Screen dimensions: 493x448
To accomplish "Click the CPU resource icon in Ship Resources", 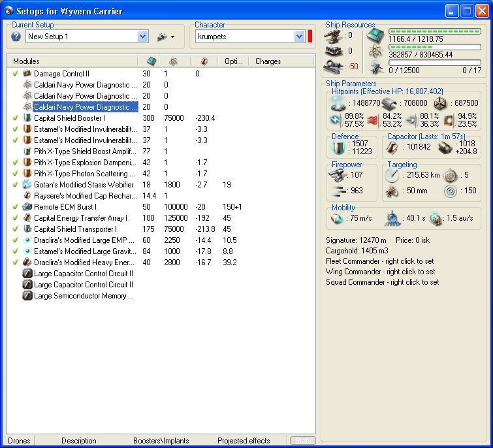I will pos(375,35).
